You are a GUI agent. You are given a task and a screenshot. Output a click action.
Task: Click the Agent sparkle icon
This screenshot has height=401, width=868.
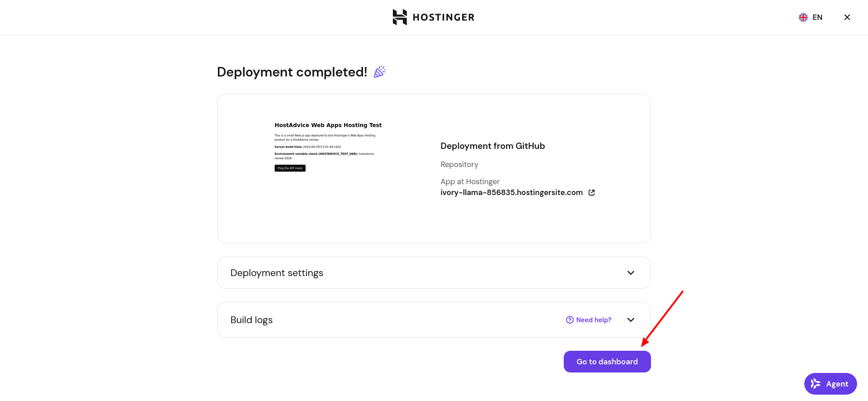point(816,384)
